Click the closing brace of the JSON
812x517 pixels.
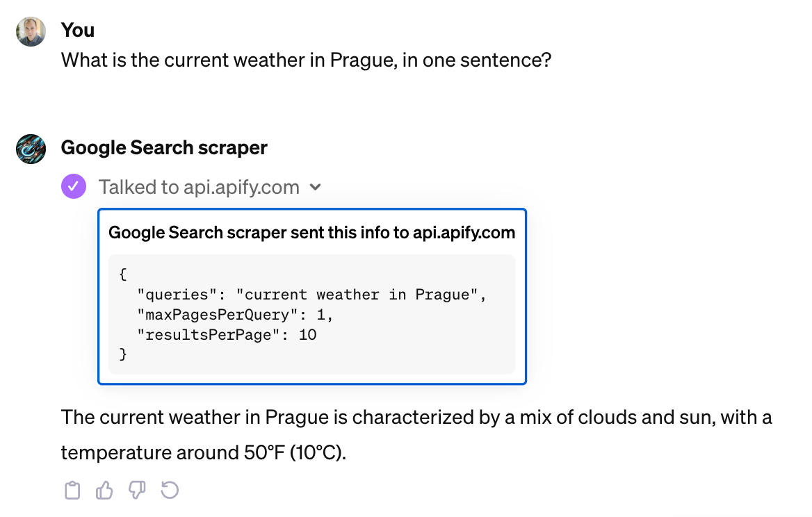[123, 355]
